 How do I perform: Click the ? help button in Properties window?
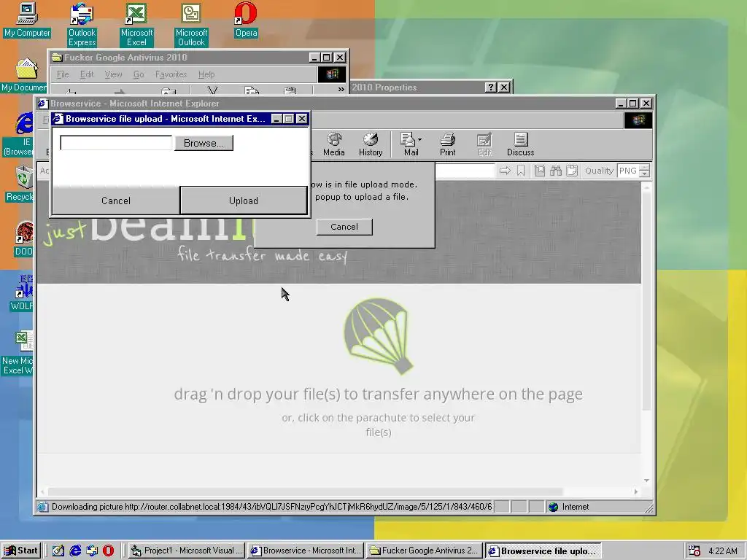coord(490,87)
